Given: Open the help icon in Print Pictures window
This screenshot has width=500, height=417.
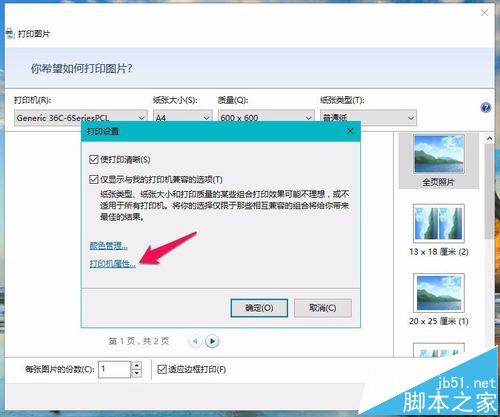Looking at the screenshot, I should coord(486,108).
